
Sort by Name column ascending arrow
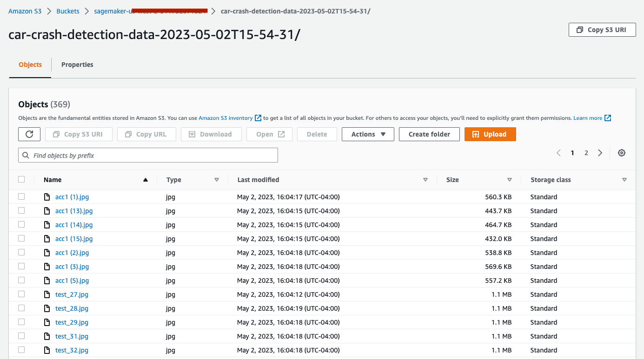click(x=146, y=180)
